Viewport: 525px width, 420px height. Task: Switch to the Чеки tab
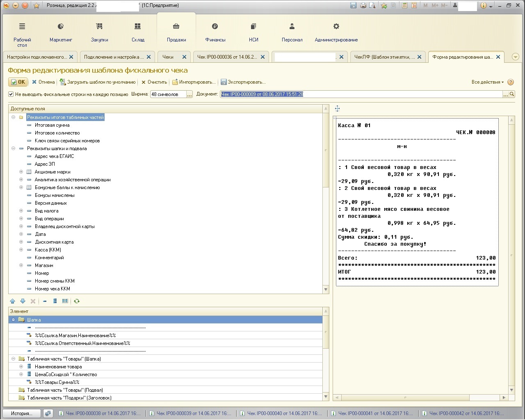[x=168, y=57]
